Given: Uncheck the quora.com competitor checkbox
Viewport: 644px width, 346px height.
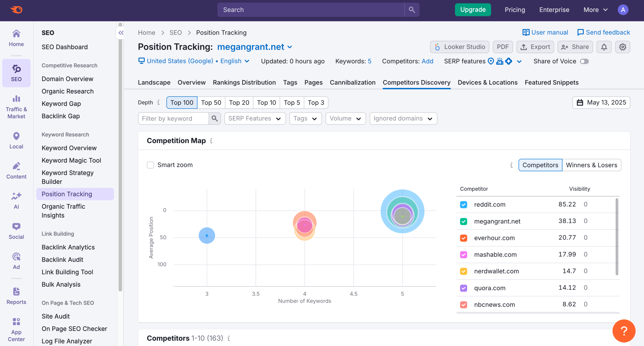Looking at the screenshot, I should pyautogui.click(x=464, y=288).
